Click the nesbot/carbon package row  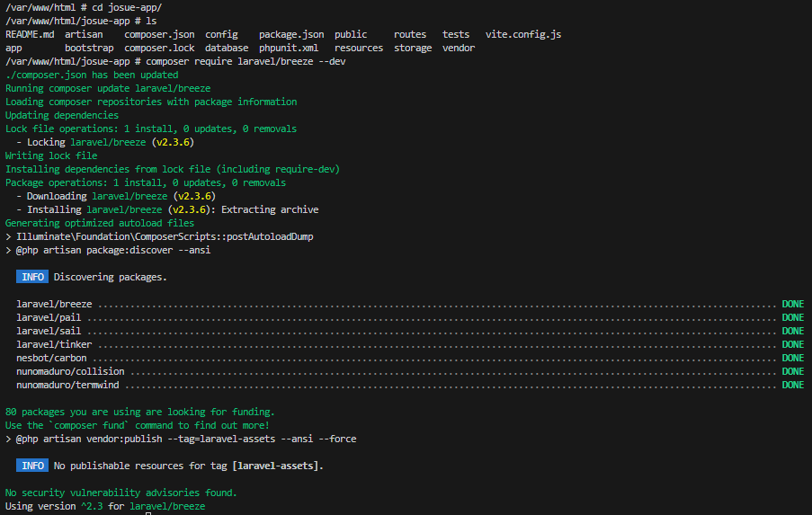tap(410, 358)
